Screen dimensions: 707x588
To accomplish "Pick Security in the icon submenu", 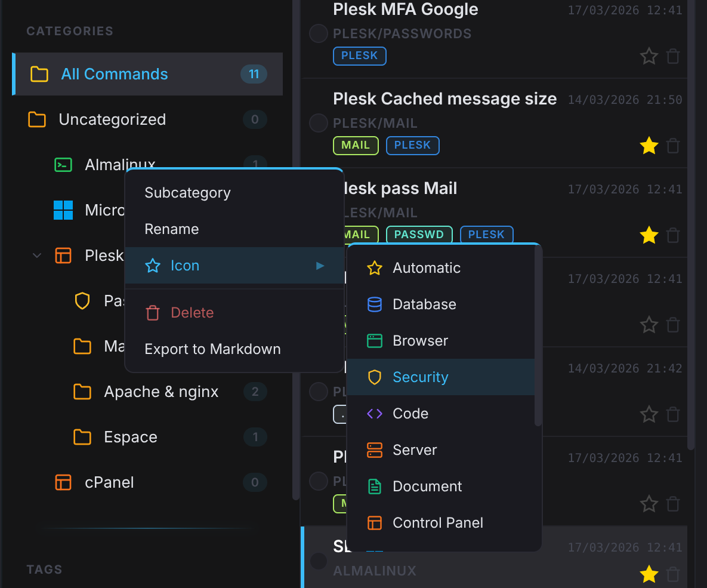I will tap(440, 377).
